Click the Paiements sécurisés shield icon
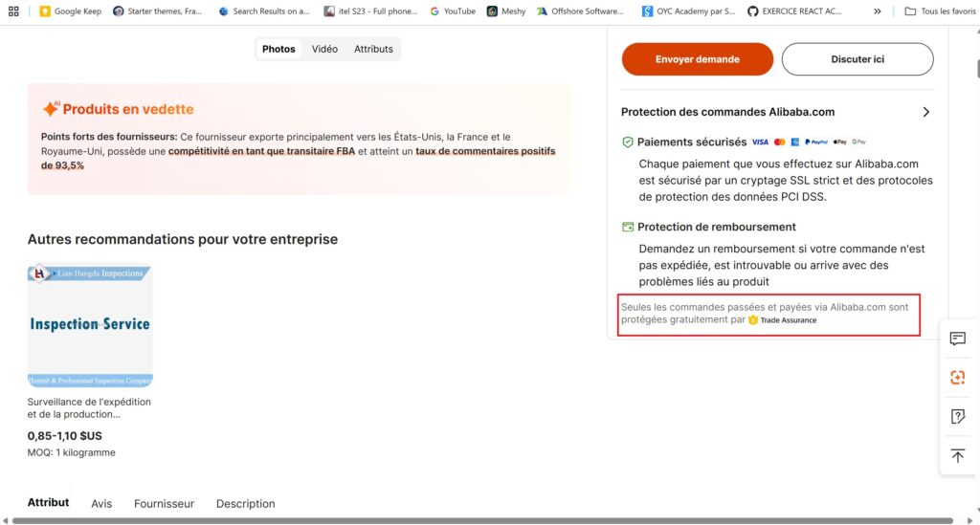The image size is (980, 525). (x=628, y=142)
